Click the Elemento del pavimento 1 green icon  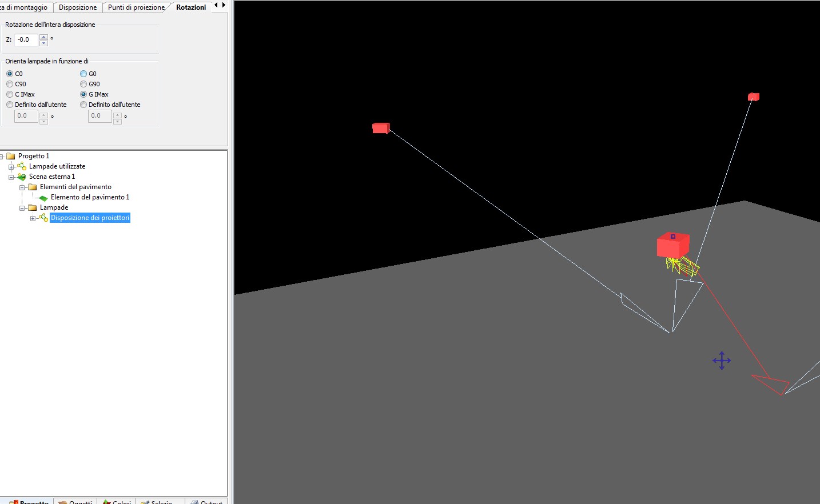coord(43,198)
